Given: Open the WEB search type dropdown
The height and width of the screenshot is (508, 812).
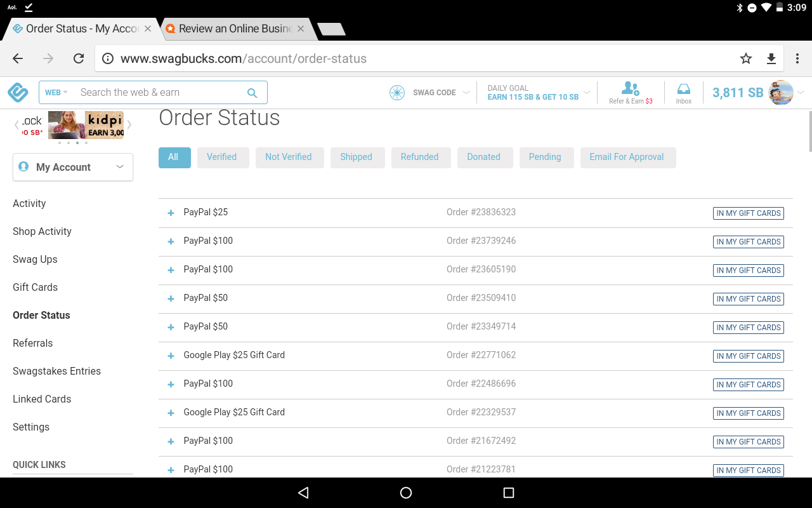Looking at the screenshot, I should (56, 92).
